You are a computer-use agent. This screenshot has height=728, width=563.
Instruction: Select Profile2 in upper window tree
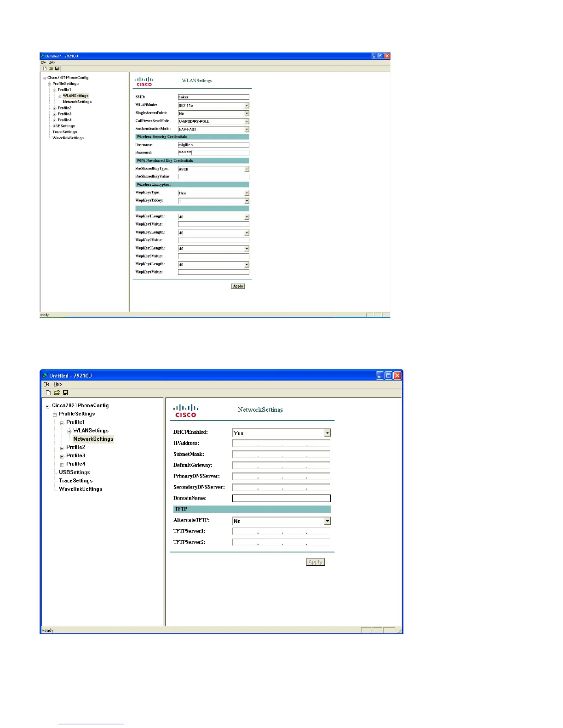click(64, 108)
